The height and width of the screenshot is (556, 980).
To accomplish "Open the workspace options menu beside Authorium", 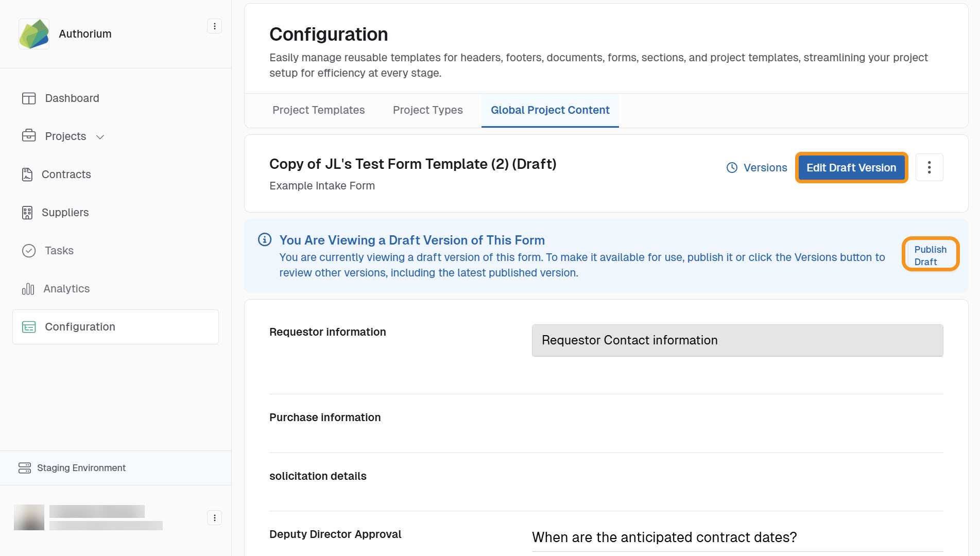I will point(214,26).
